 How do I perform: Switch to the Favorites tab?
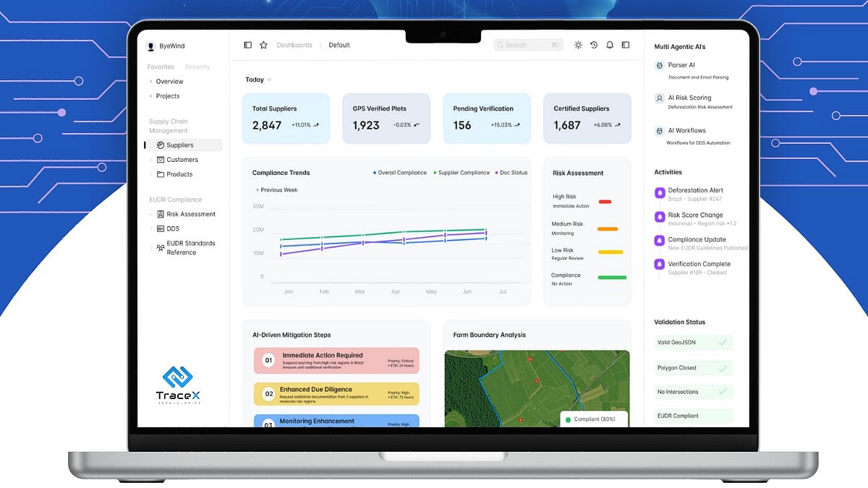point(161,67)
